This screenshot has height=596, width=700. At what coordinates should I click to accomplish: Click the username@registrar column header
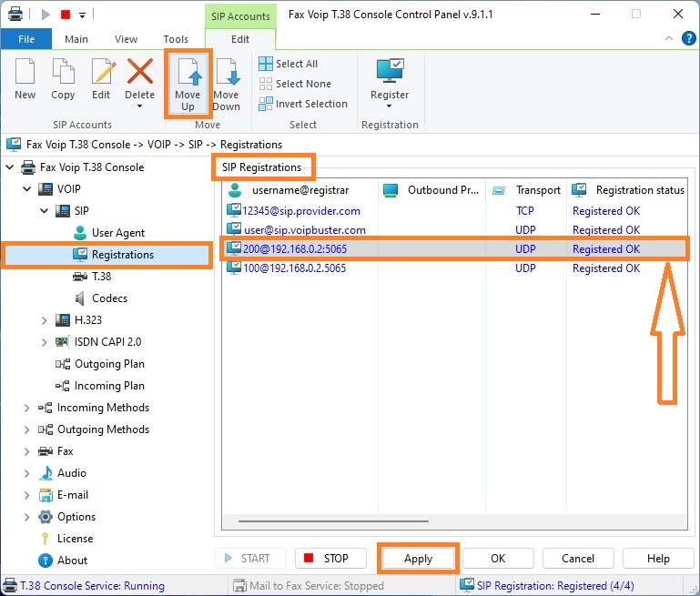tap(300, 190)
